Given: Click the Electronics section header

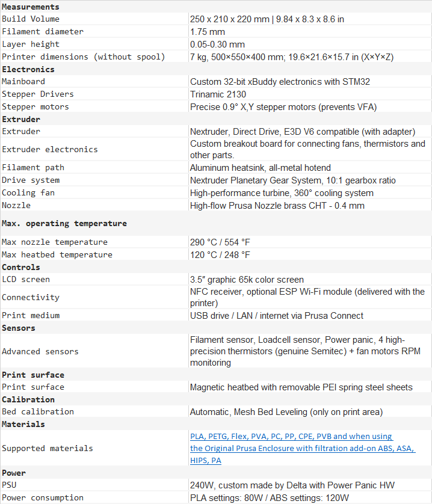Looking at the screenshot, I should click(x=28, y=69).
